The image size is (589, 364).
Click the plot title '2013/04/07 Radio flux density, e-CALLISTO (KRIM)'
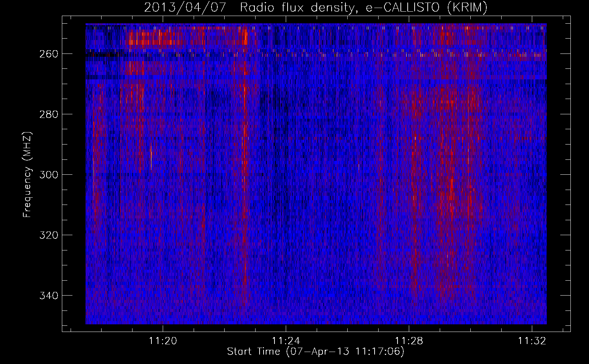[316, 8]
